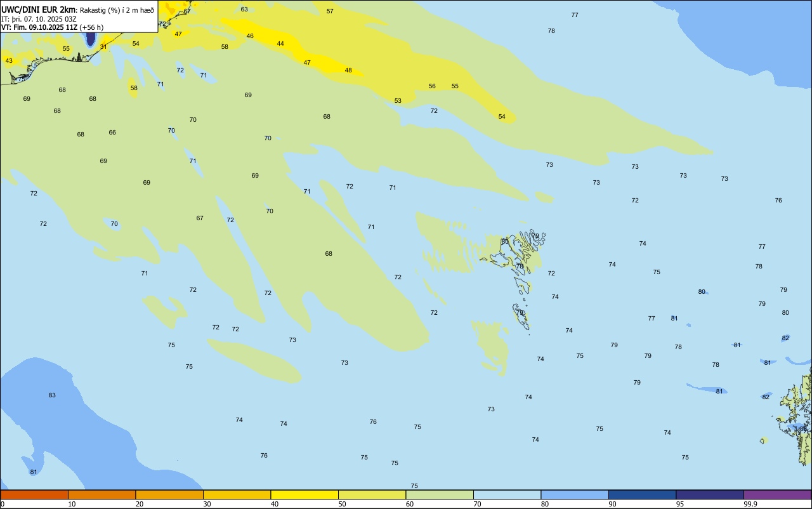The height and width of the screenshot is (509, 812).
Task: Choose the 50–60 pale yellow legend band
Action: (372, 494)
